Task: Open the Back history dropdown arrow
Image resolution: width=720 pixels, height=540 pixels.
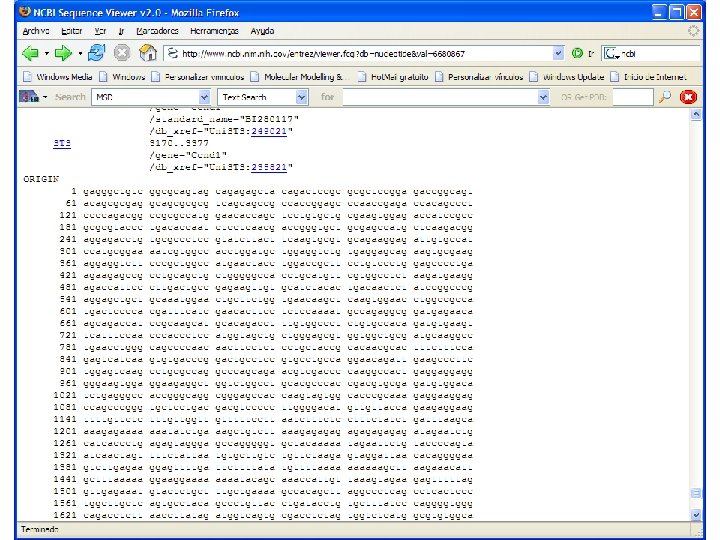Action: (x=46, y=54)
